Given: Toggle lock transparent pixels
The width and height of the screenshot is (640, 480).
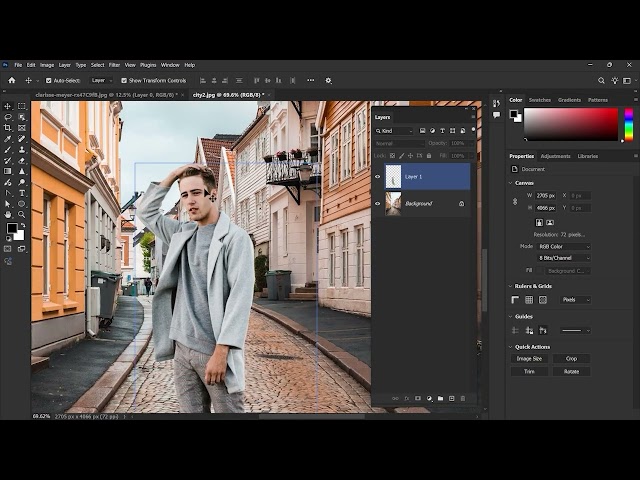Looking at the screenshot, I should point(392,156).
